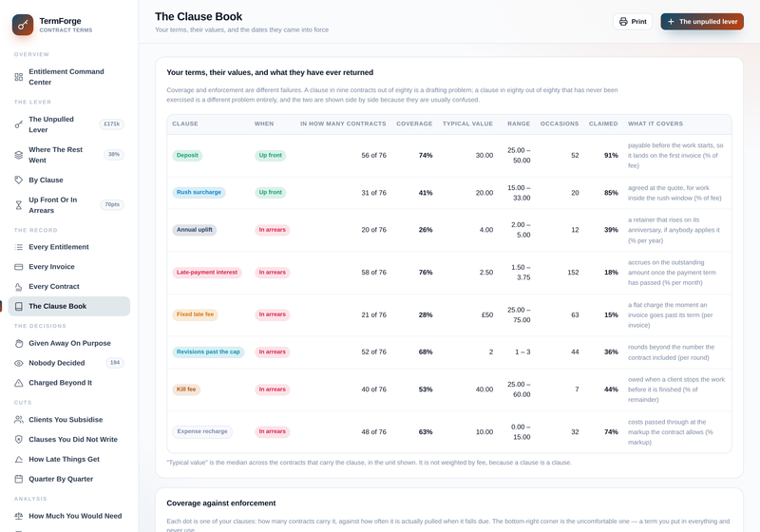Click the eye icon beside Nobody Decided

point(18,363)
